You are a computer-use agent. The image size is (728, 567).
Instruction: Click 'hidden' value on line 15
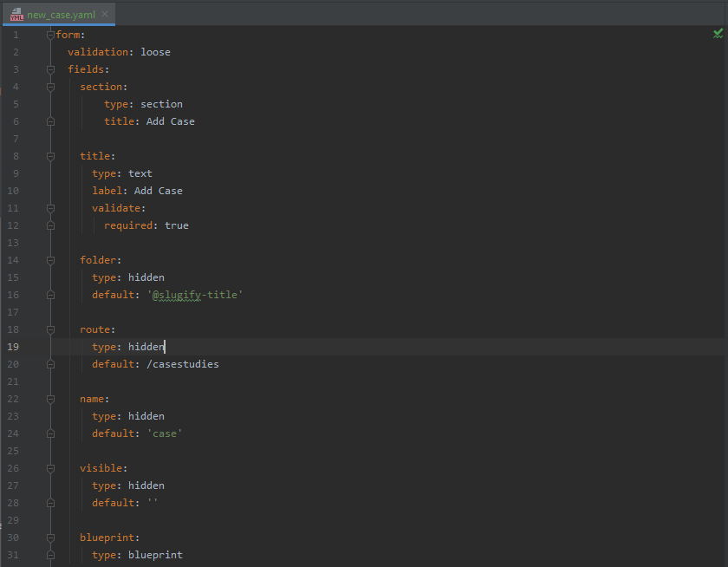146,277
